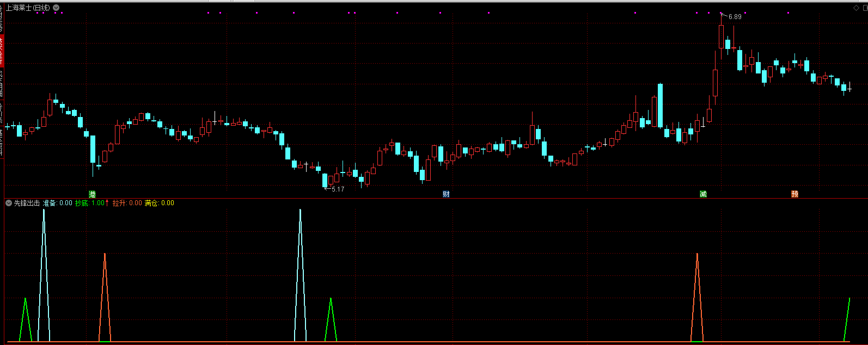Click the orange 预 event marker
This screenshot has width=868, height=345.
click(x=794, y=194)
